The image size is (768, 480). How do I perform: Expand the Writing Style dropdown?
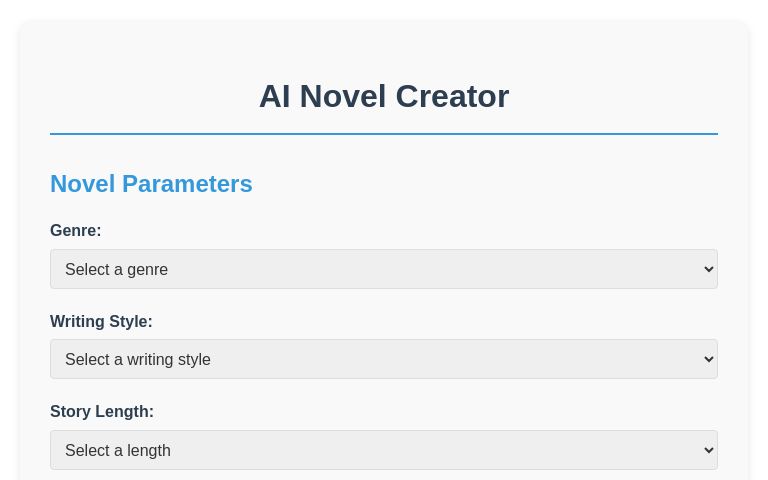[x=384, y=359]
